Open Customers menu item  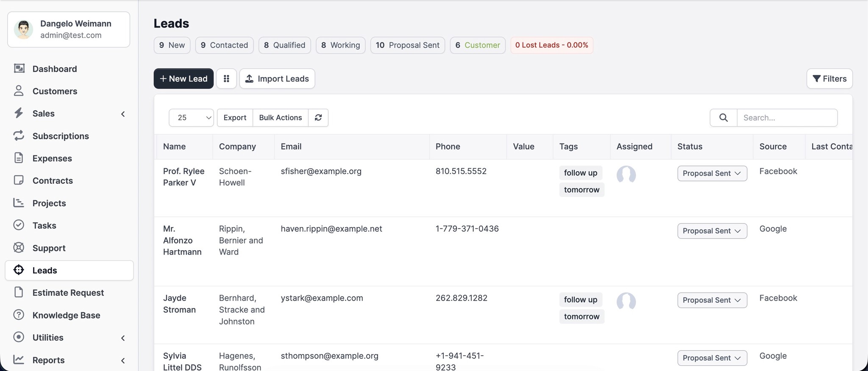(x=69, y=91)
